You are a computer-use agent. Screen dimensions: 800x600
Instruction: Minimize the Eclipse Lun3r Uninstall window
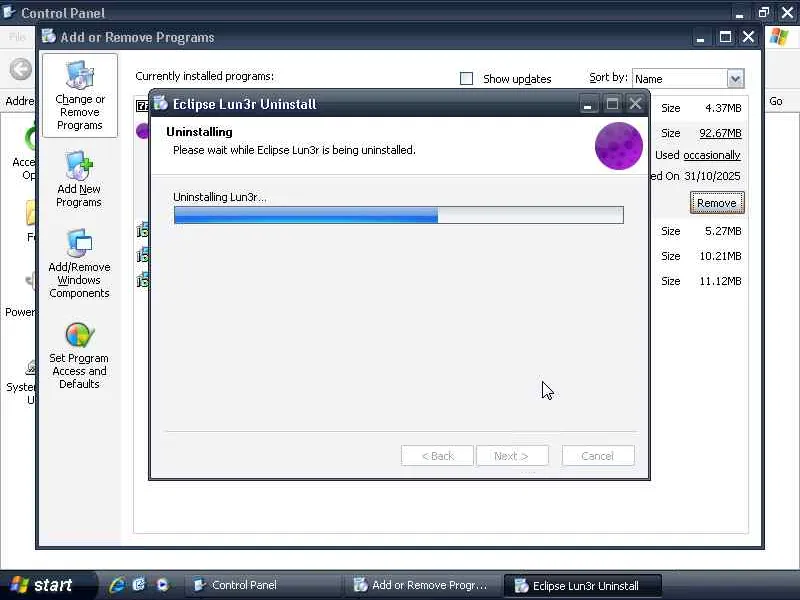click(588, 104)
